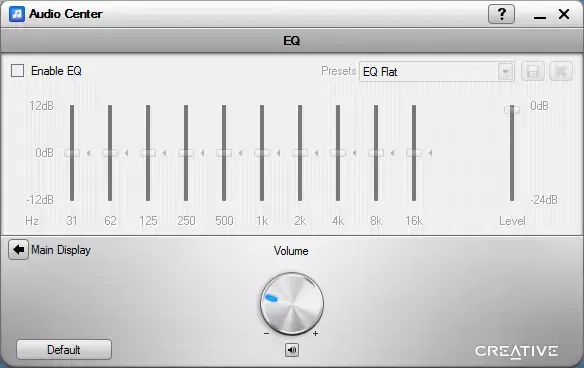Image resolution: width=584 pixels, height=368 pixels.
Task: Click the 4k slider handle
Action: [338, 153]
